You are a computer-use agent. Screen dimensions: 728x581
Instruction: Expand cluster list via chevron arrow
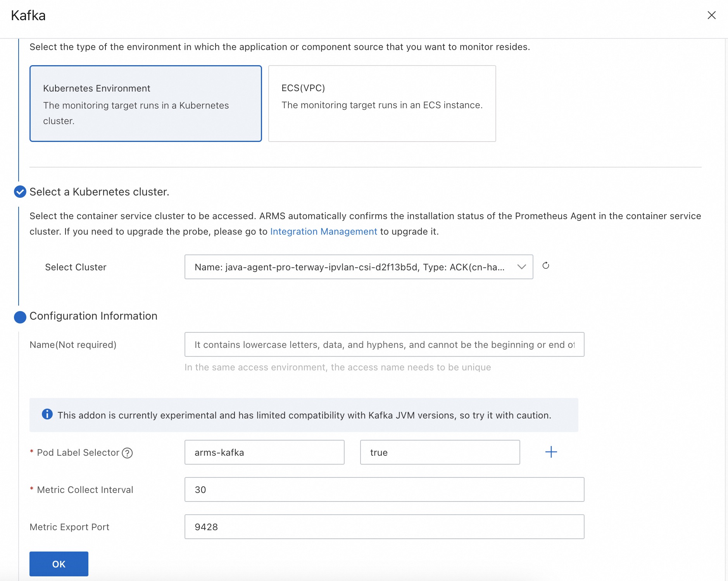[521, 267]
